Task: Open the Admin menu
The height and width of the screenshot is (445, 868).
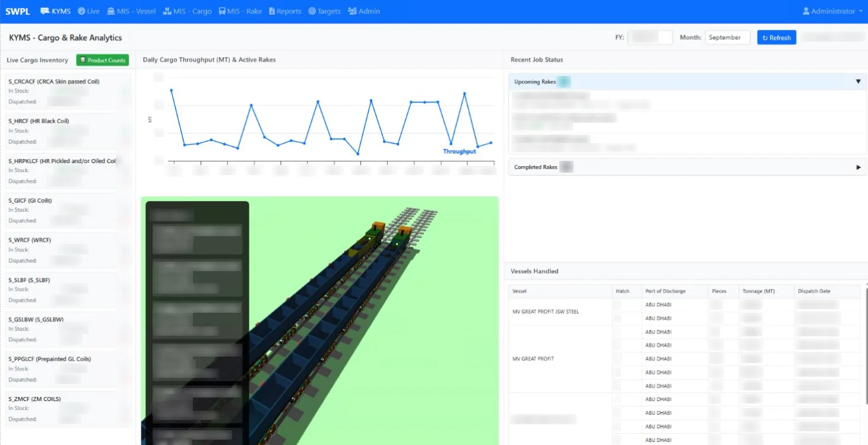Action: (x=363, y=11)
